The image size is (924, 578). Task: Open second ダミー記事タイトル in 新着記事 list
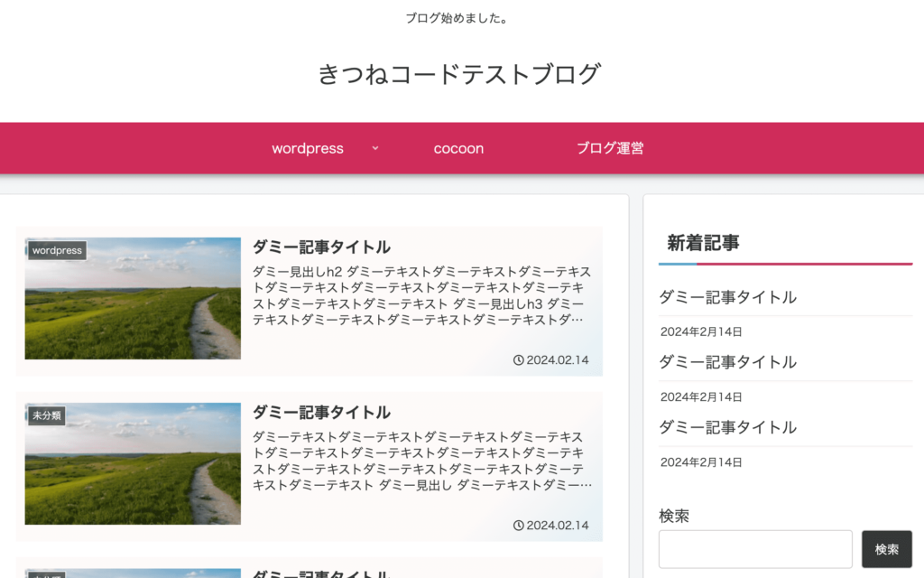pyautogui.click(x=728, y=362)
